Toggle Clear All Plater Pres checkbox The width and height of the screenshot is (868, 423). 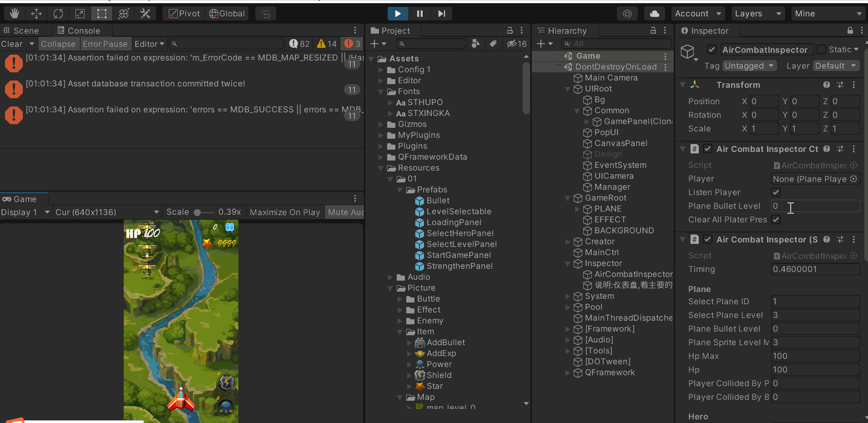(776, 220)
